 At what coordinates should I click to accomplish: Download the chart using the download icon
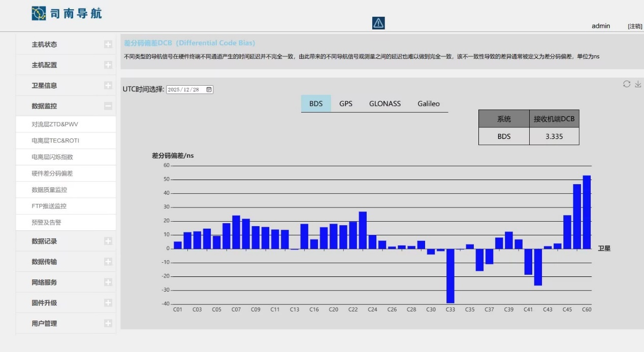click(638, 84)
